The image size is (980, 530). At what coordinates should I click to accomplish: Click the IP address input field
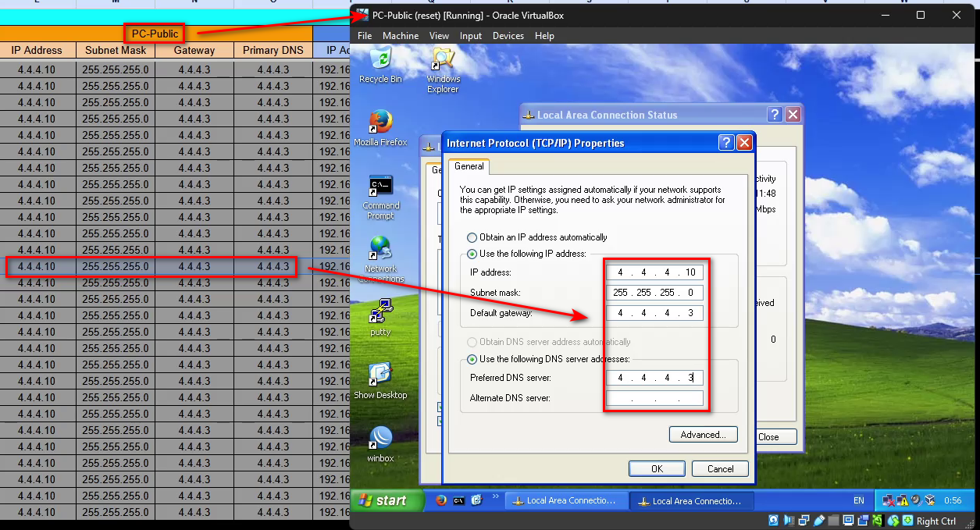click(655, 272)
